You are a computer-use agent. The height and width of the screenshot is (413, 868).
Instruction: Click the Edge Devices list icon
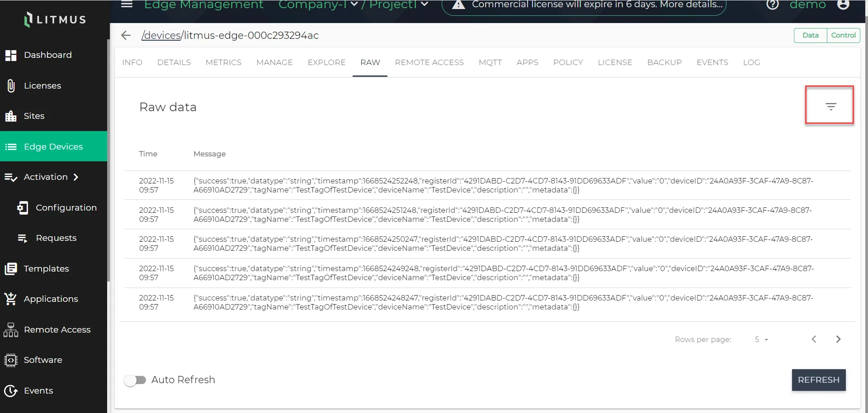pos(11,147)
